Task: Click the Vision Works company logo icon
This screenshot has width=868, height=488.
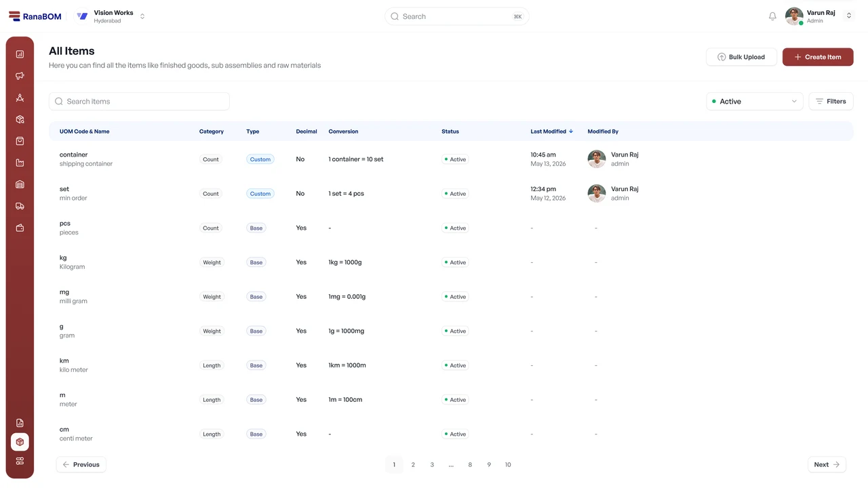Action: [x=82, y=16]
